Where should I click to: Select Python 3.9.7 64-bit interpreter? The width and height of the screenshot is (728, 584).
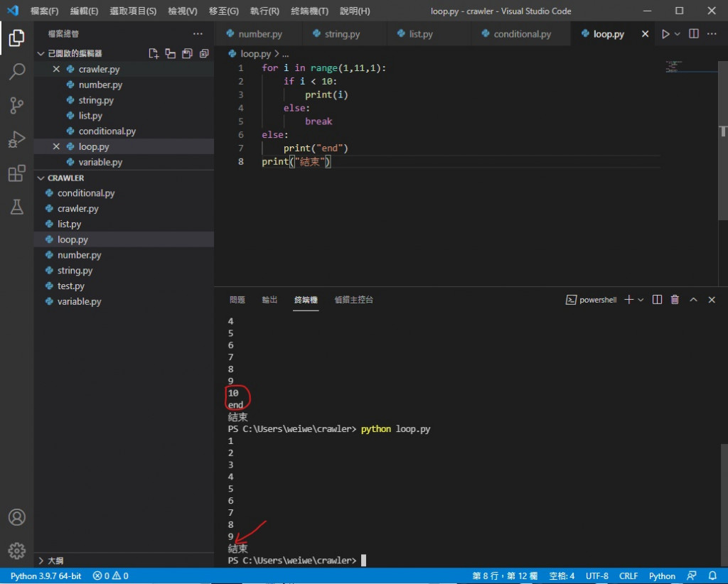tap(45, 575)
